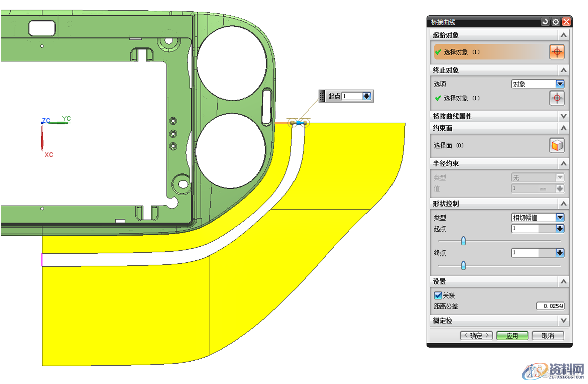Image resolution: width=588 pixels, height=384 pixels.
Task: Click the reset icon in 桥接曲线 title bar
Action: tap(545, 22)
